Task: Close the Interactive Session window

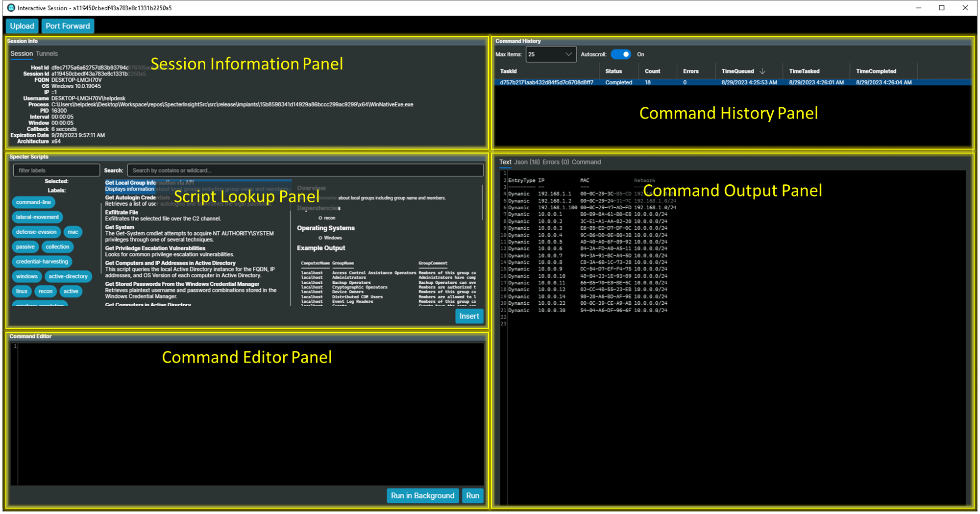Action: tap(965, 8)
